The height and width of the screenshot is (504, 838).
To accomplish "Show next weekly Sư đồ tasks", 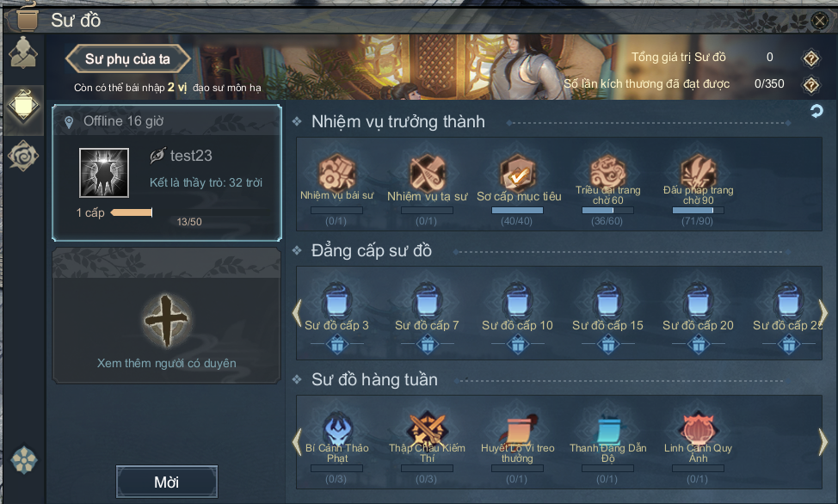I will click(x=823, y=441).
